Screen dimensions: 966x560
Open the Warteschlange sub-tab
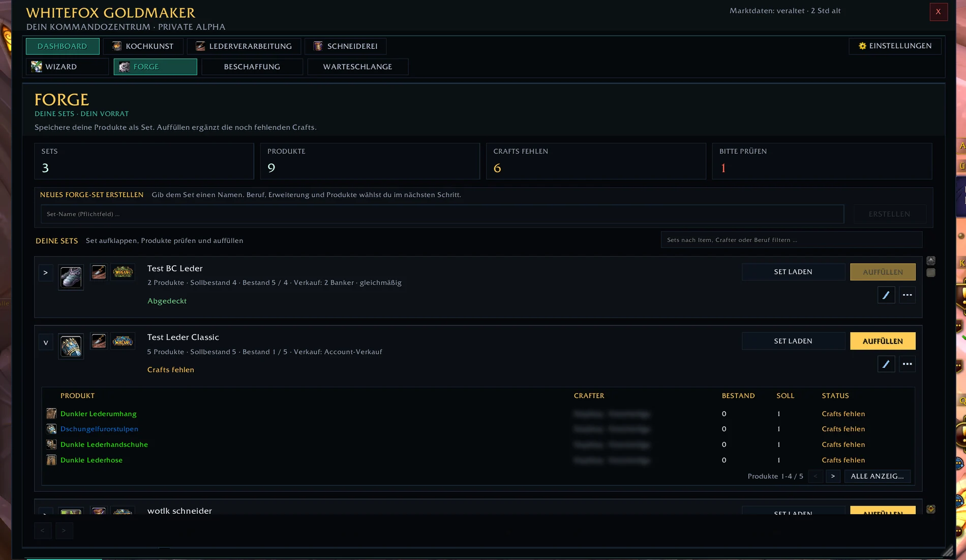click(x=358, y=67)
